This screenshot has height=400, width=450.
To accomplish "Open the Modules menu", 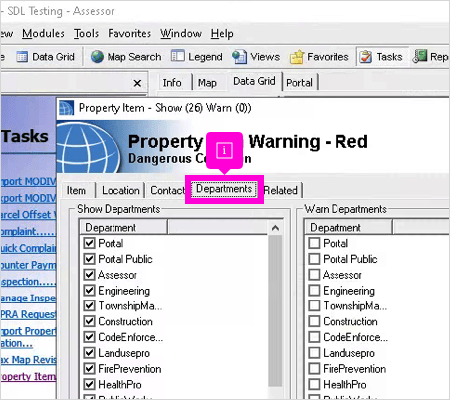I will coord(43,34).
